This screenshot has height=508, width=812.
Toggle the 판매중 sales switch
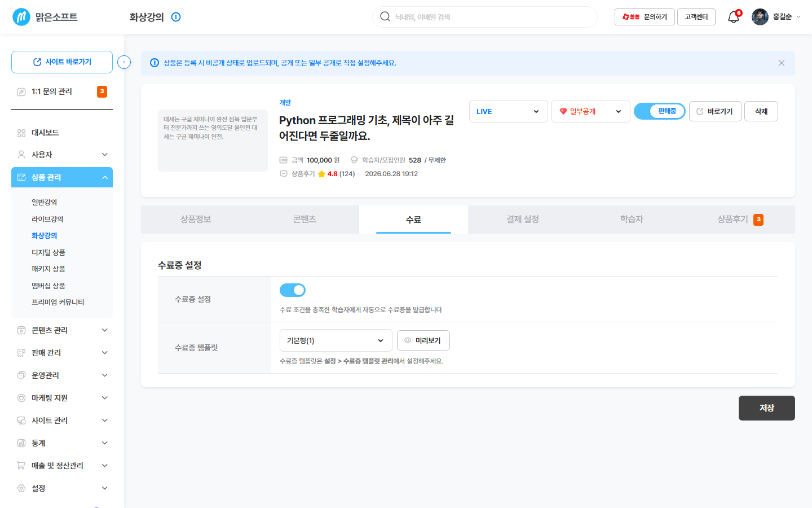point(660,111)
